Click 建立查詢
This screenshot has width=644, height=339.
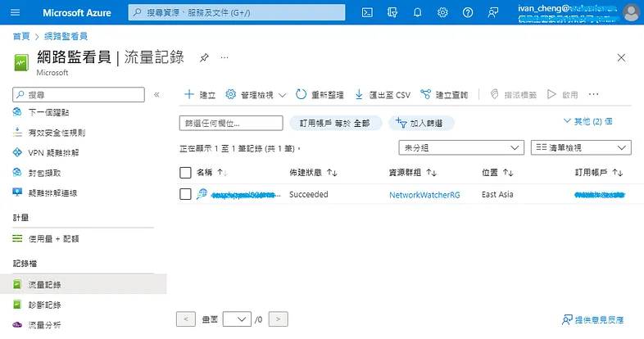444,95
